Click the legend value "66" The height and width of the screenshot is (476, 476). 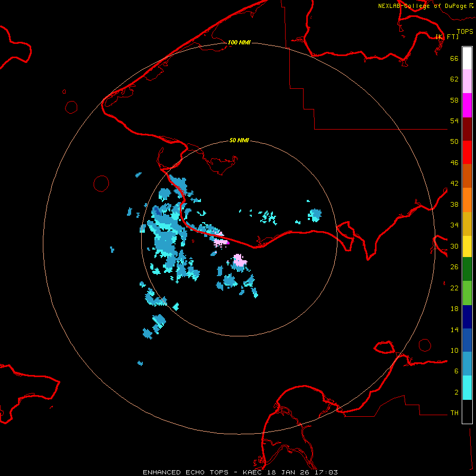point(454,58)
